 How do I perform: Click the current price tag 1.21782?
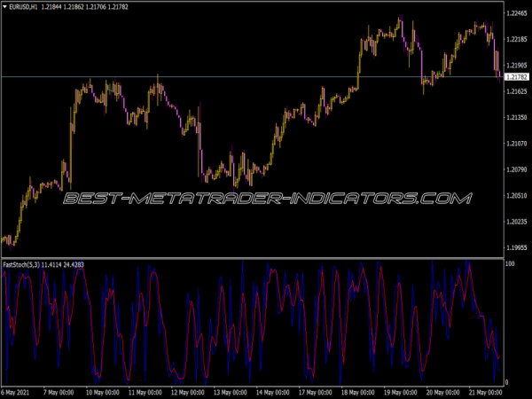516,78
